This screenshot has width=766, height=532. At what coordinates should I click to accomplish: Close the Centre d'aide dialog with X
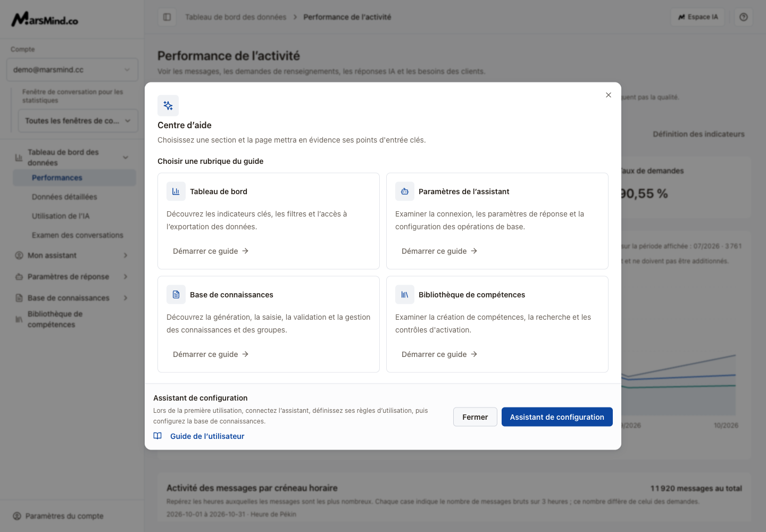pyautogui.click(x=609, y=95)
